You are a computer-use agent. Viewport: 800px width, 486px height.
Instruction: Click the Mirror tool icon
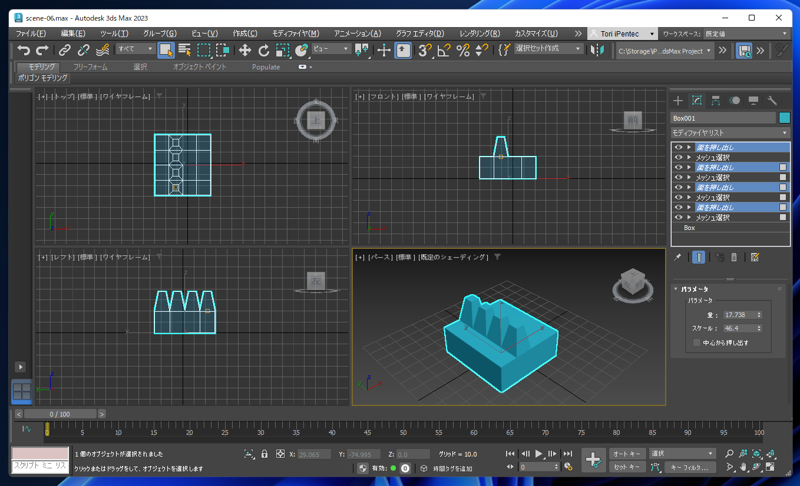click(597, 50)
